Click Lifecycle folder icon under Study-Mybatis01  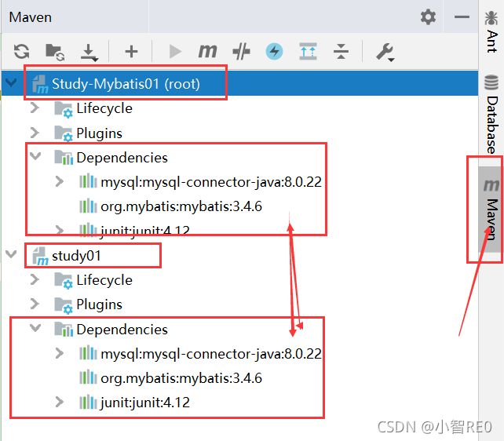tap(64, 109)
